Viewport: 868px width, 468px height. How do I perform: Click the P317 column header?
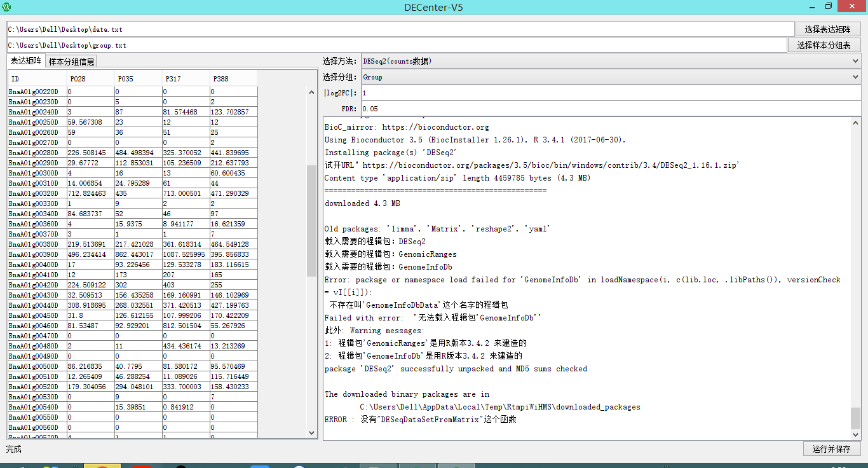pos(186,79)
